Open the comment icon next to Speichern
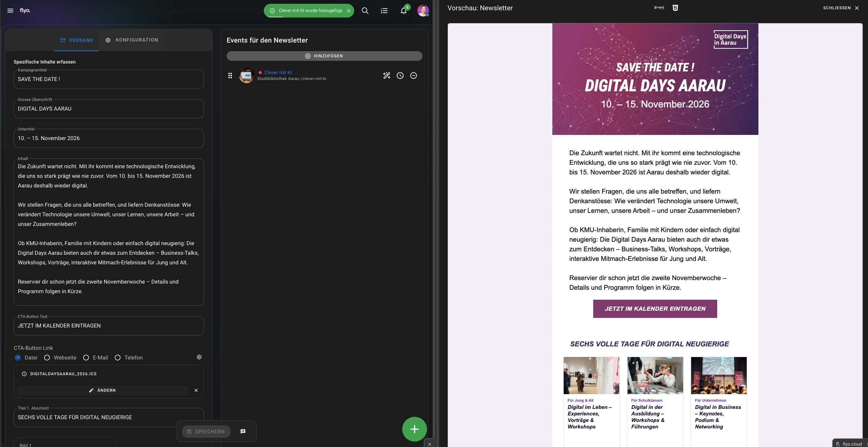This screenshot has width=868, height=447. (243, 431)
